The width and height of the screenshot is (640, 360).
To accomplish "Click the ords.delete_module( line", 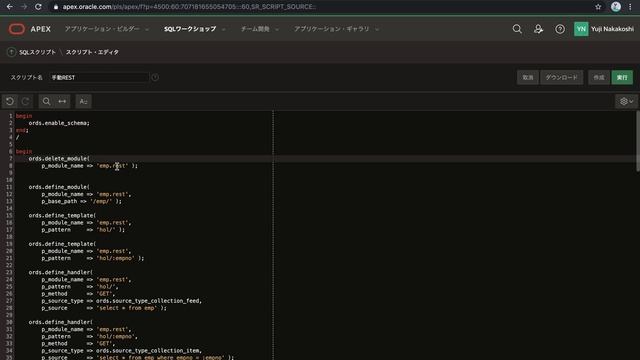I will pos(59,158).
